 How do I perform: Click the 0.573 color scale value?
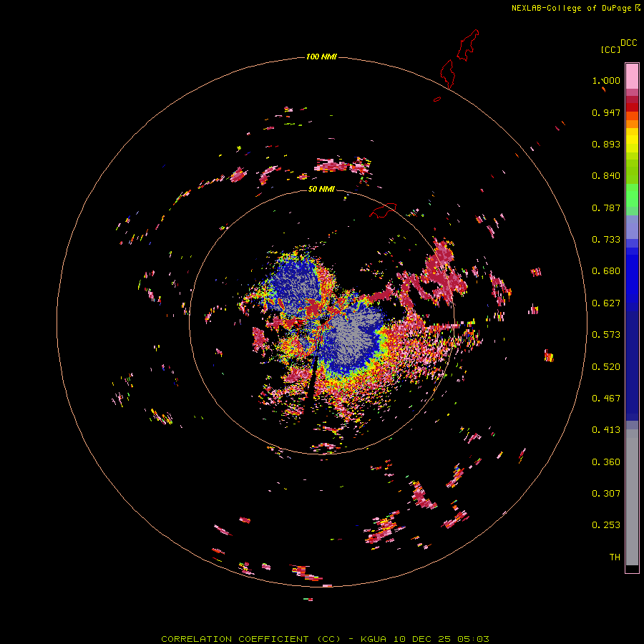[606, 335]
